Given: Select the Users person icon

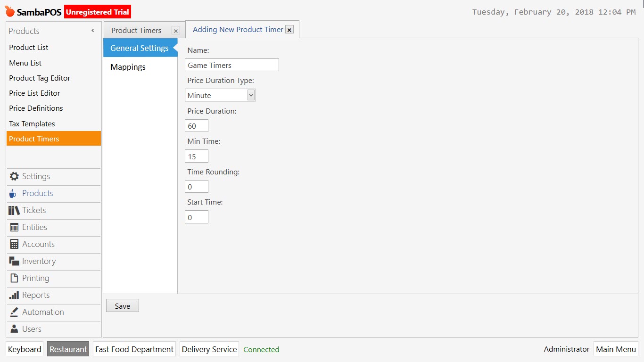Looking at the screenshot, I should 14,329.
